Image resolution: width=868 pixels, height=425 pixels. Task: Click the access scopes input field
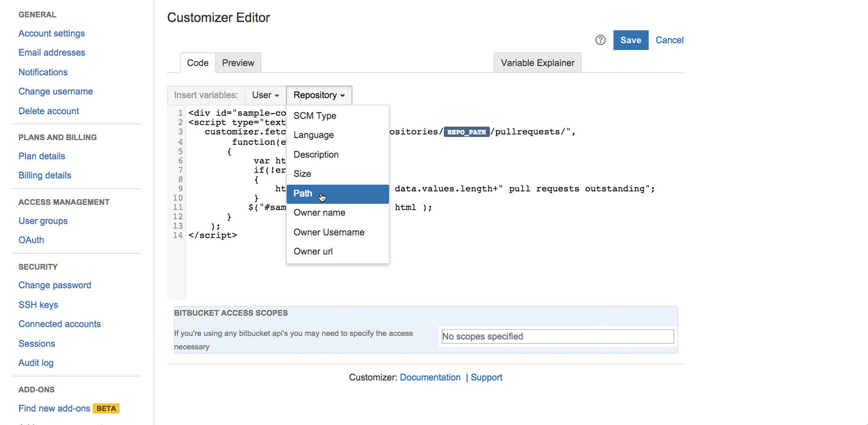click(557, 337)
